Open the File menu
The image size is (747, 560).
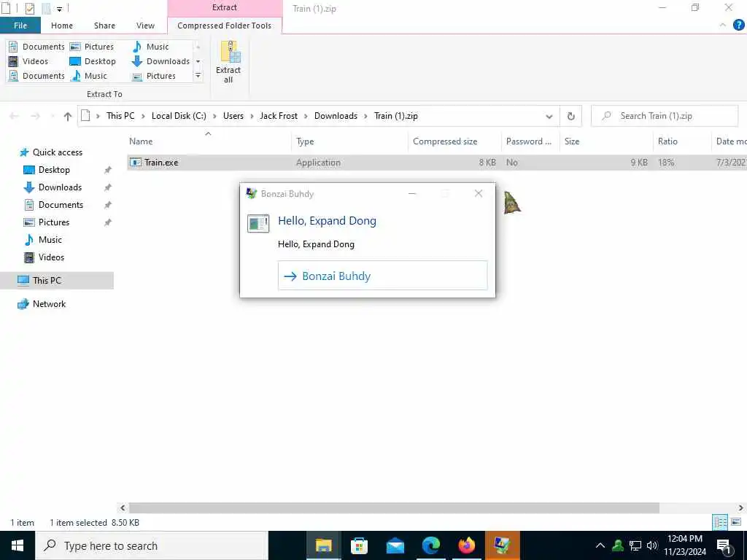[x=20, y=26]
